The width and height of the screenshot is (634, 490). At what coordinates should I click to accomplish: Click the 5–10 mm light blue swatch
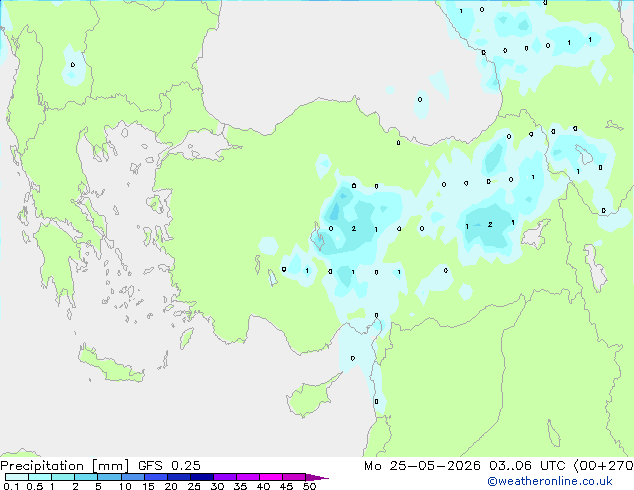[x=109, y=477]
